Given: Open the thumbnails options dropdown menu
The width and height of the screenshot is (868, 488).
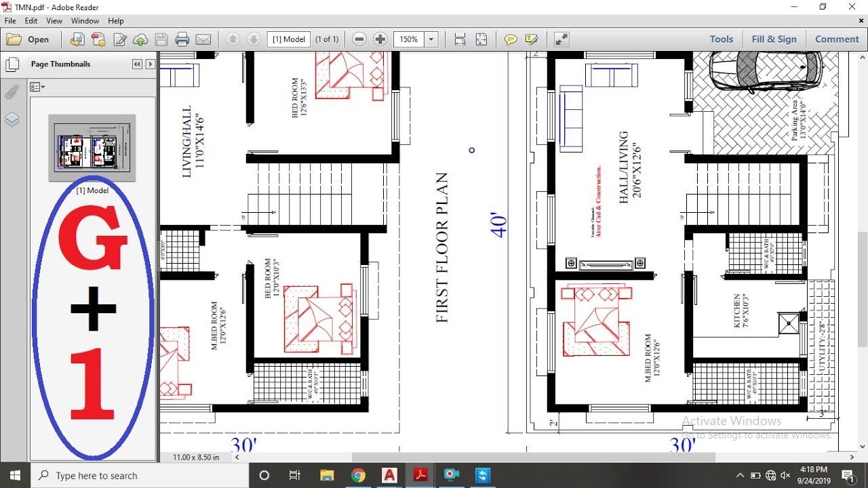Looking at the screenshot, I should (x=37, y=87).
